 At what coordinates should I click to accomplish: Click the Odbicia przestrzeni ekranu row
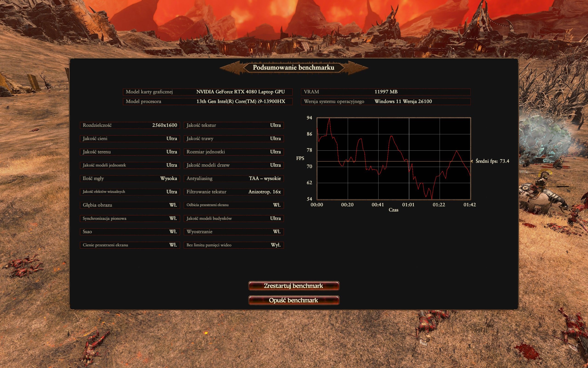[x=234, y=205]
